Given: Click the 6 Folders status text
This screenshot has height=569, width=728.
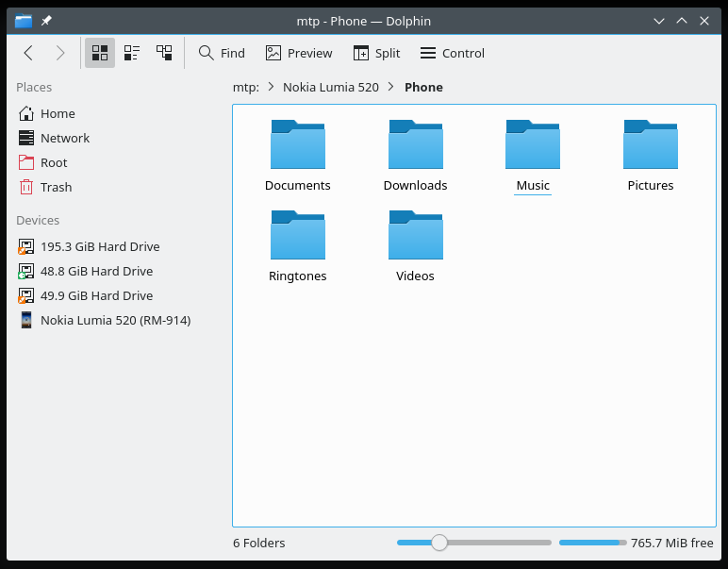Looking at the screenshot, I should pyautogui.click(x=259, y=543).
